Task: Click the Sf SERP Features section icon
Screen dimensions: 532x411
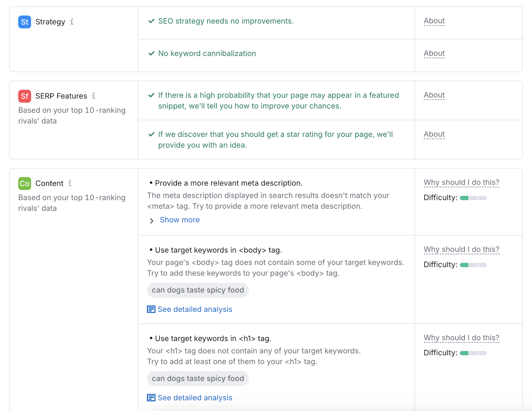Action: tap(24, 96)
